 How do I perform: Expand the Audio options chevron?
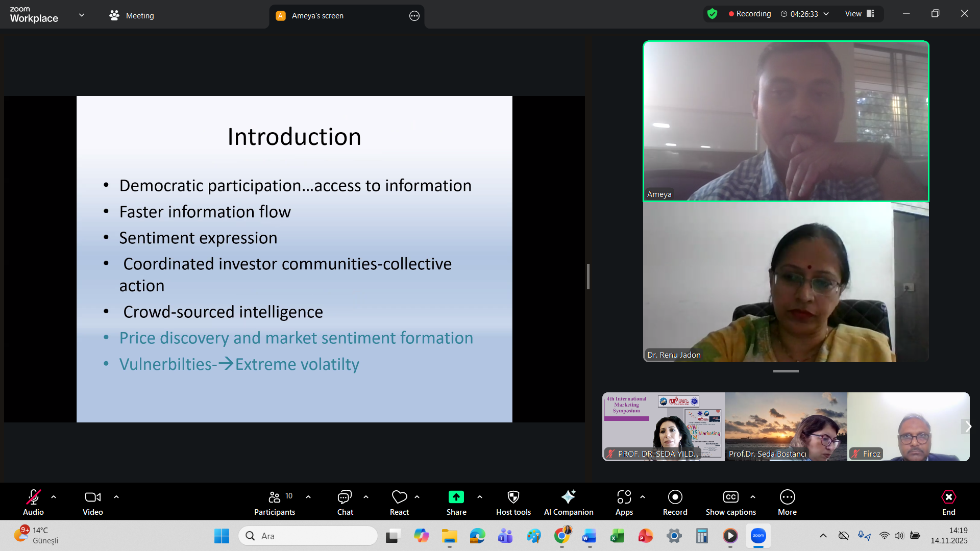pyautogui.click(x=54, y=497)
